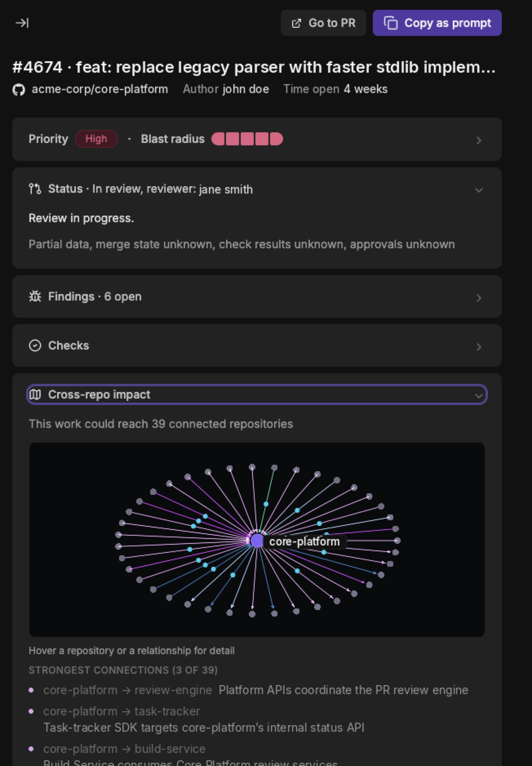The image size is (532, 766).
Task: Click 'This work could reach 39 connected repositories'
Action: [x=161, y=424]
